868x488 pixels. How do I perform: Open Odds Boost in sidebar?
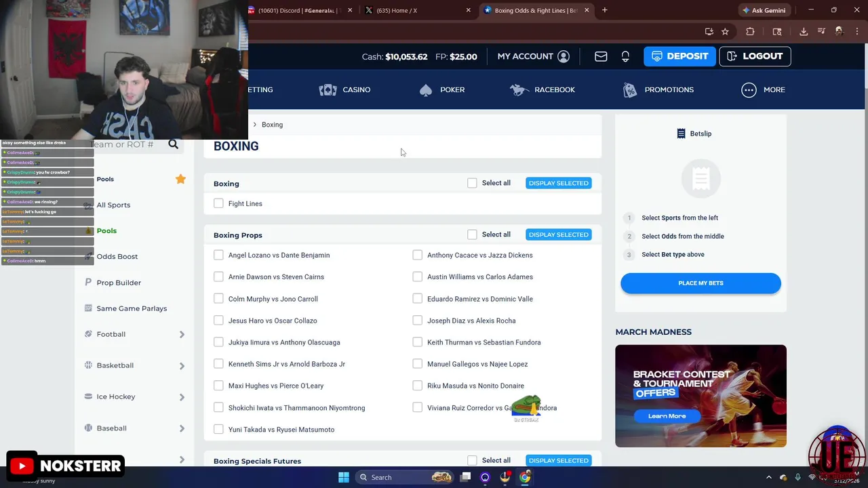click(x=117, y=256)
